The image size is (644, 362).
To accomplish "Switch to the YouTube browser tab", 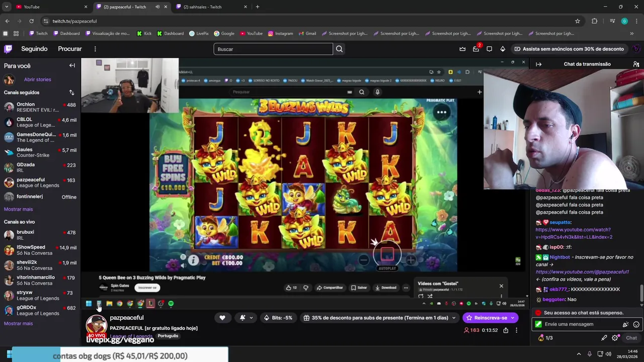I will tap(50, 7).
